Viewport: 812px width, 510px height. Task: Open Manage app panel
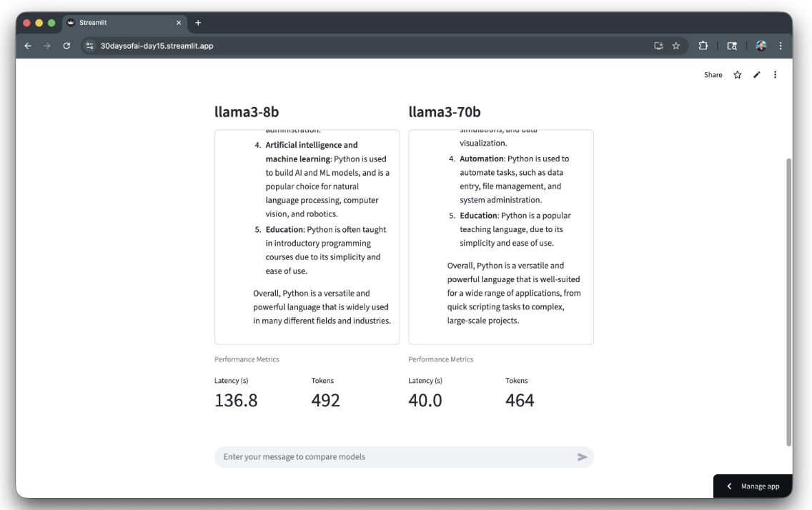(753, 486)
